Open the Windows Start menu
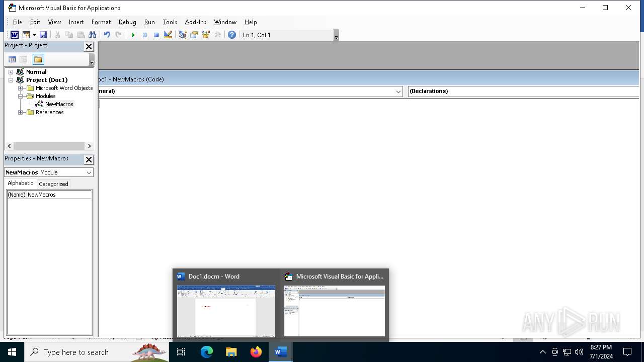Screen dimensions: 644x362 click(x=12, y=352)
